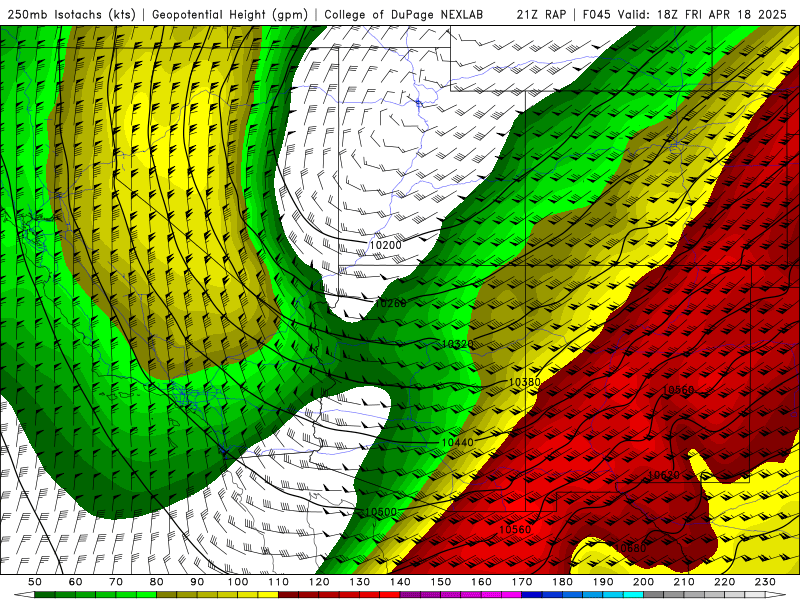
Task: Click the 190 value on the color scale
Action: pos(603,582)
